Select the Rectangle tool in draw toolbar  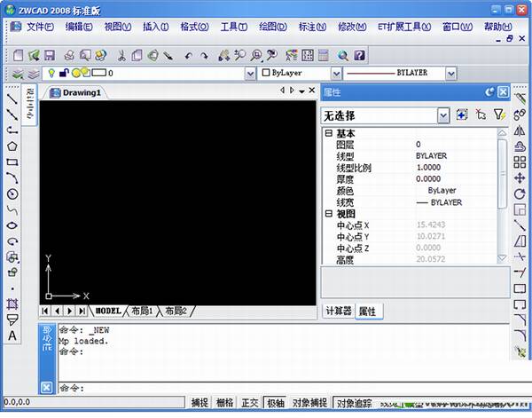pyautogui.click(x=12, y=162)
